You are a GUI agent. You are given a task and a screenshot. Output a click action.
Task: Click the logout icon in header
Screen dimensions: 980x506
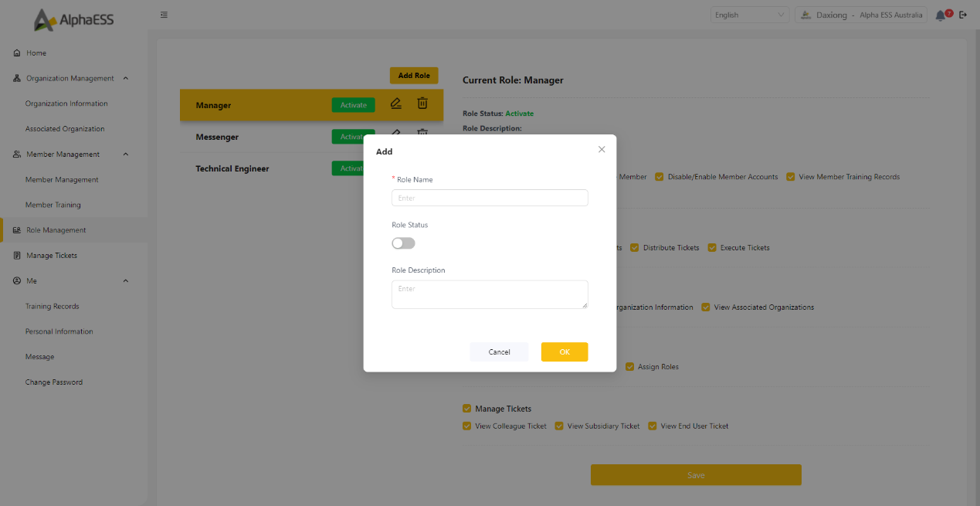pos(962,15)
